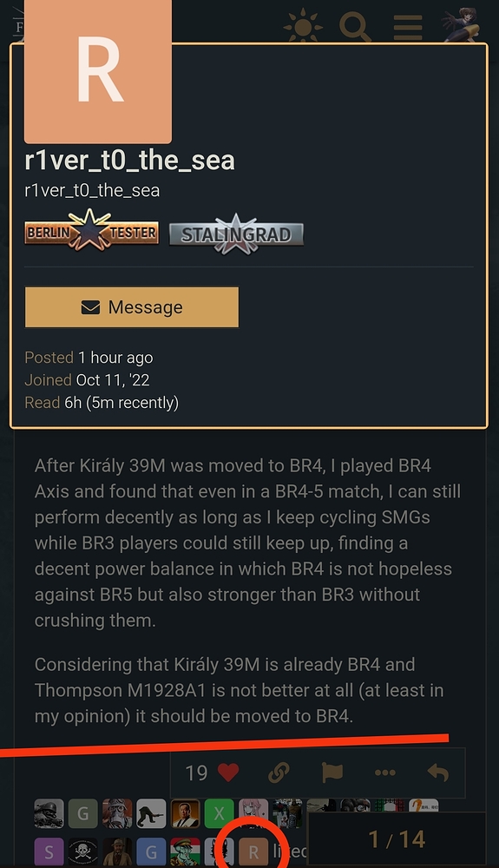Show the 19 likes count list
The height and width of the screenshot is (868, 499).
pyautogui.click(x=196, y=773)
